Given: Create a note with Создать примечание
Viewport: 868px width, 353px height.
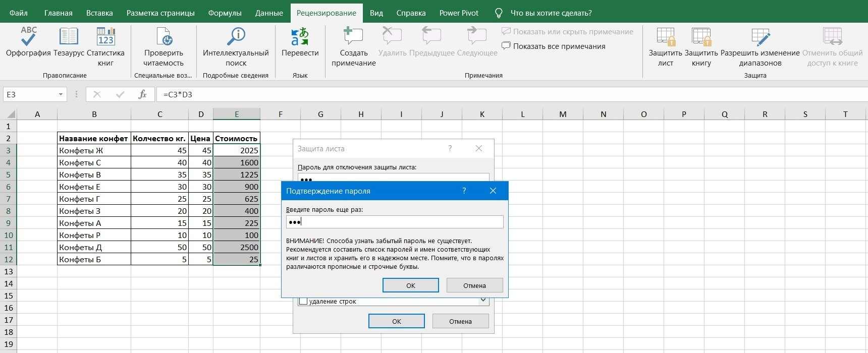Looking at the screenshot, I should coord(353,38).
